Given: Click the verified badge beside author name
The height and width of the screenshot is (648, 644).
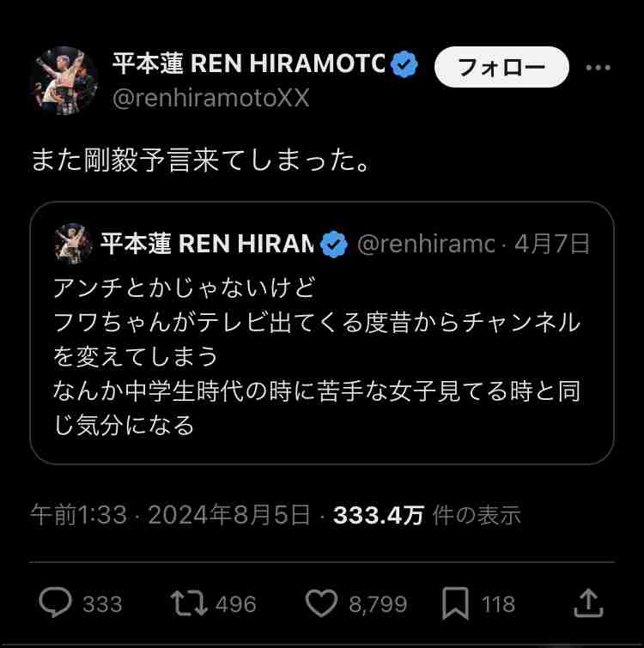Looking at the screenshot, I should 405,64.
